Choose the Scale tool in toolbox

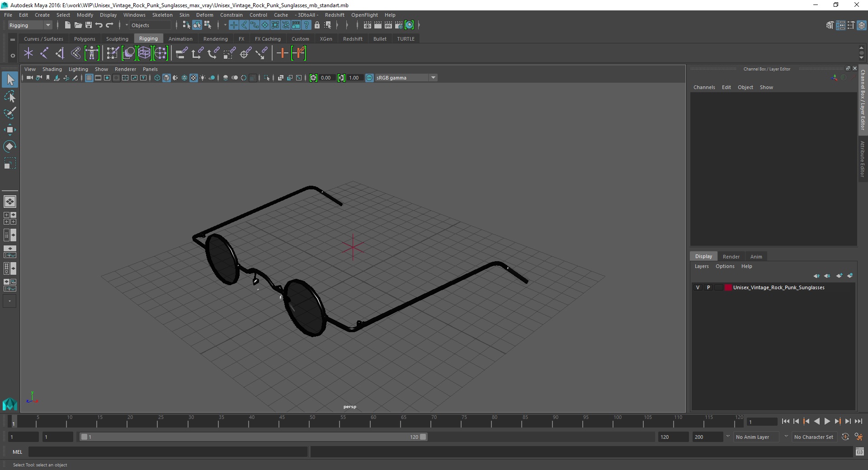[x=10, y=163]
